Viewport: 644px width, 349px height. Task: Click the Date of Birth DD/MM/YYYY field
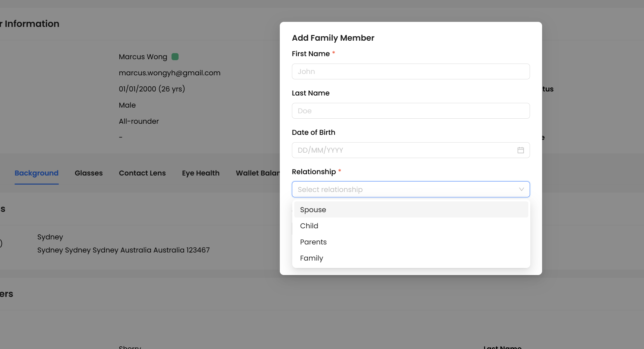411,150
